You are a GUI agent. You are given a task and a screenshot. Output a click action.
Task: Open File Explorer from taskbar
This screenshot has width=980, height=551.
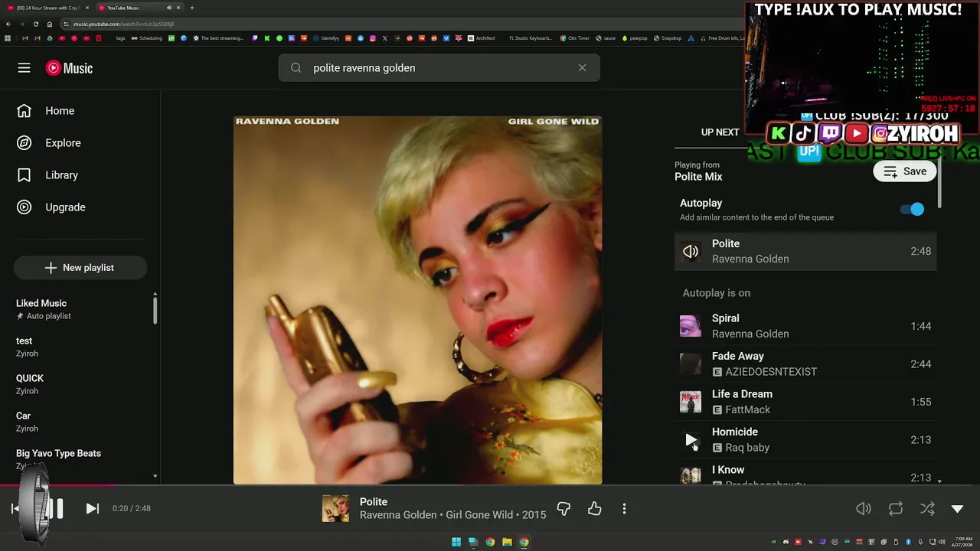507,542
